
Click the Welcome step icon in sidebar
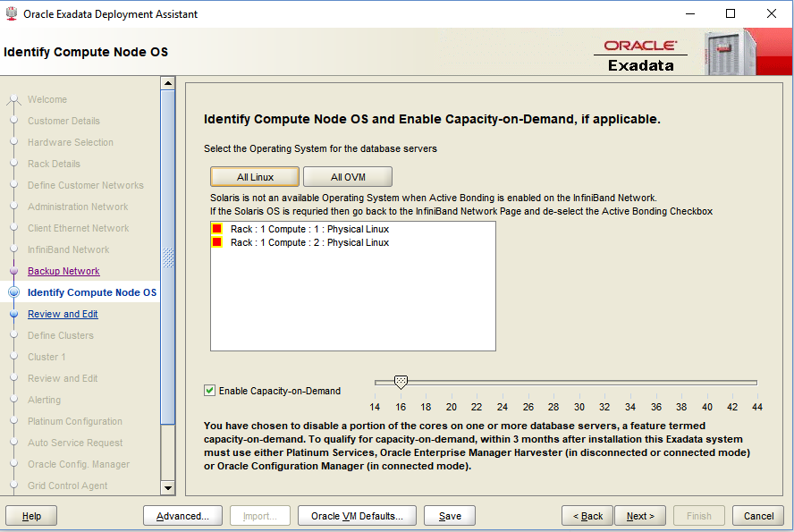tap(13, 99)
